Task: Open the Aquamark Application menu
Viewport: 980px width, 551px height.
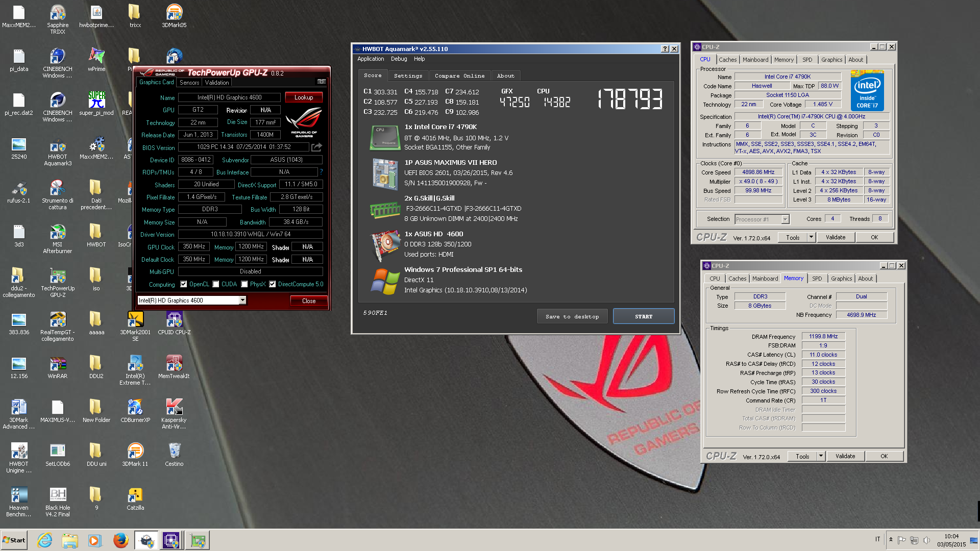Action: point(371,59)
